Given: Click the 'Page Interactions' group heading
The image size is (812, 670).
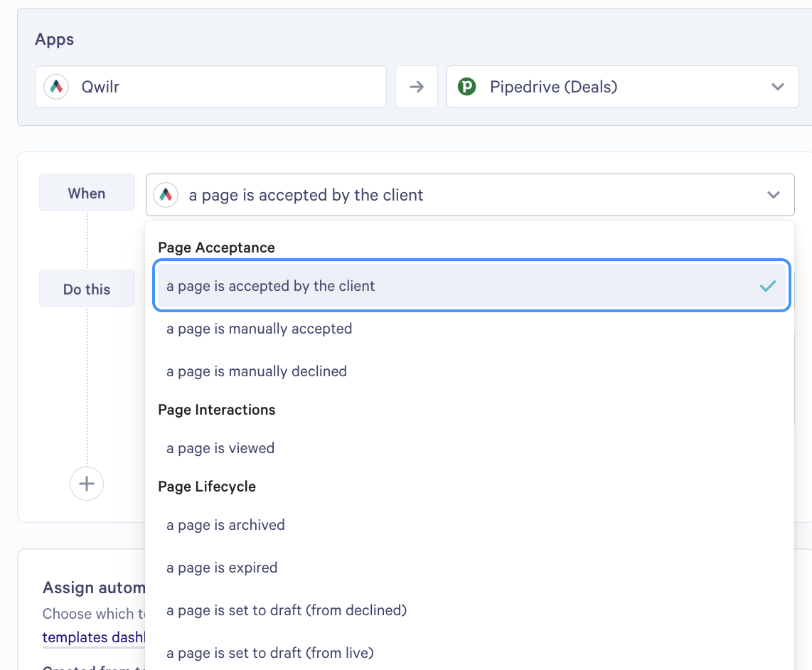Looking at the screenshot, I should pyautogui.click(x=216, y=410).
